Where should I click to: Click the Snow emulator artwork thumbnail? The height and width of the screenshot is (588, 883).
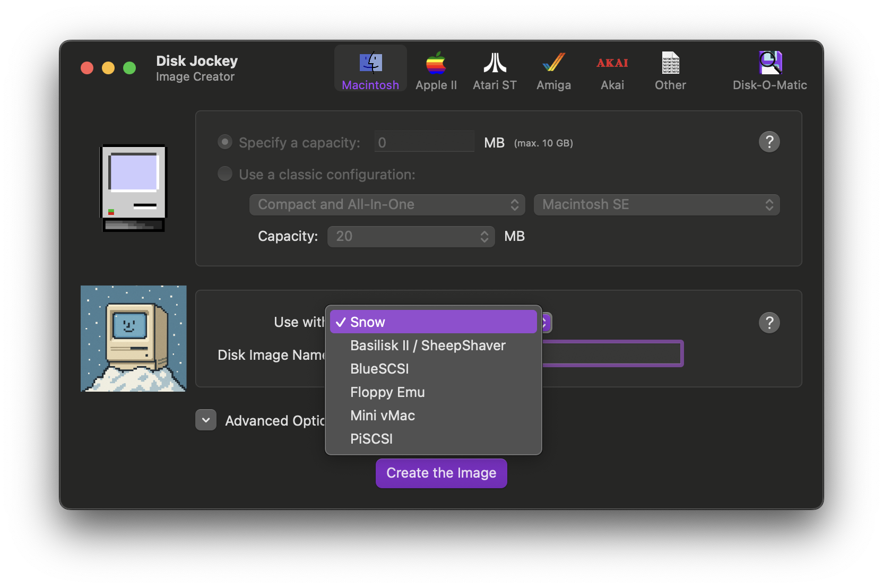134,339
